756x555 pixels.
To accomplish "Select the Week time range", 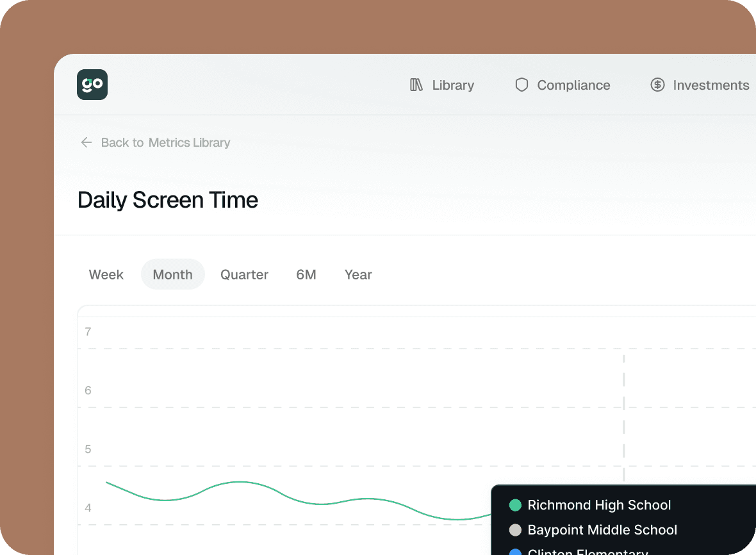I will [x=106, y=274].
